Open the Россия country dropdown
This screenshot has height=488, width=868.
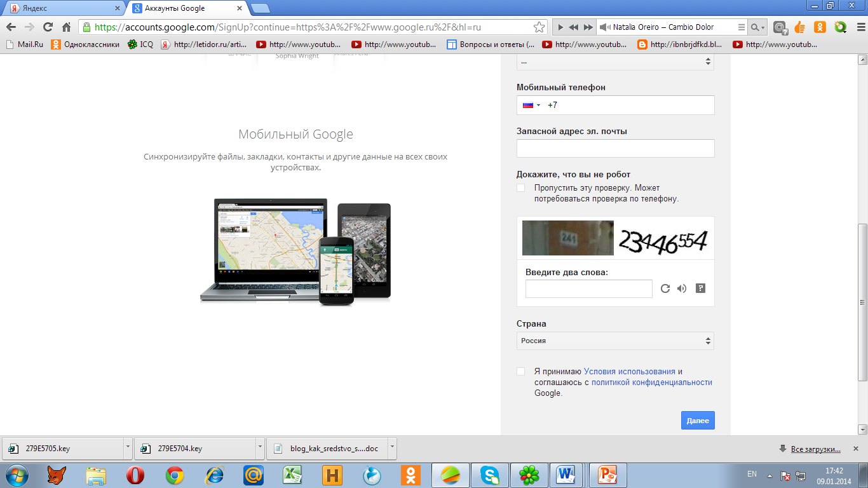click(615, 341)
